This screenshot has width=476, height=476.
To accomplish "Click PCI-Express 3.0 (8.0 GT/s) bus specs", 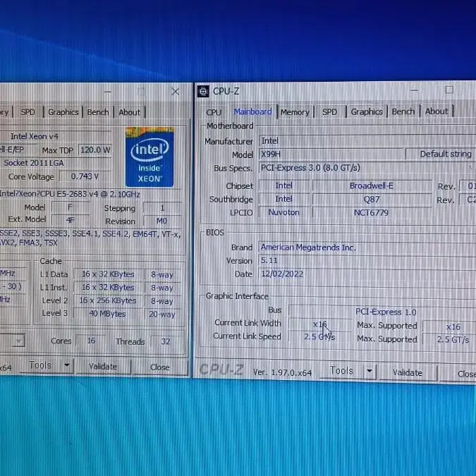I will (x=367, y=168).
